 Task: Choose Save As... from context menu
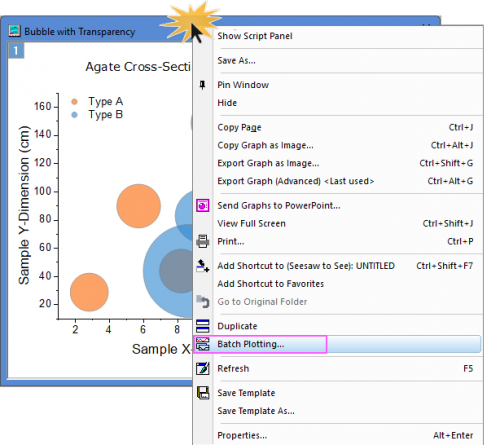click(x=237, y=61)
